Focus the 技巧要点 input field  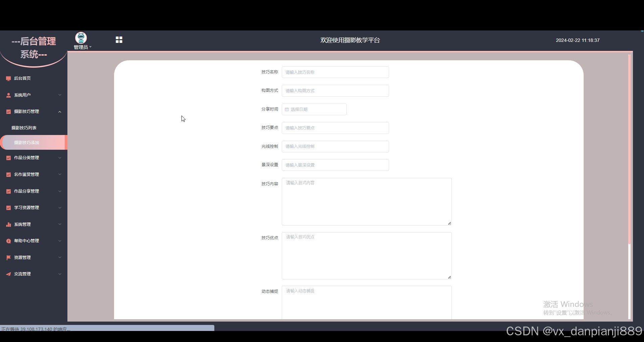point(335,128)
